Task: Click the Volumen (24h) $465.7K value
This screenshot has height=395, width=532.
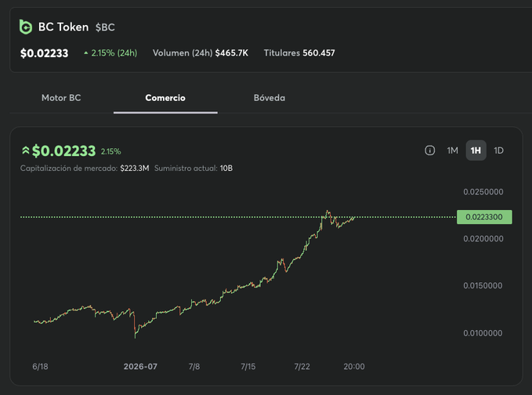Action: (x=231, y=53)
